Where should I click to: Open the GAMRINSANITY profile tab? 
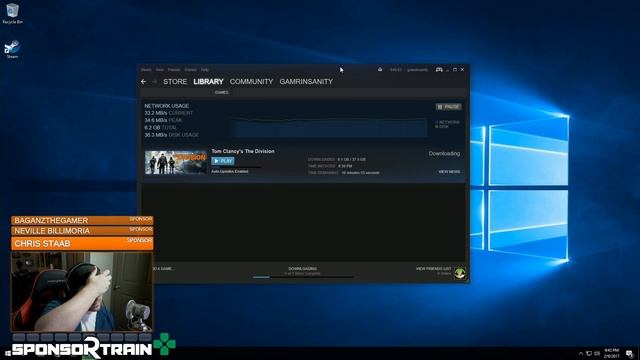point(306,82)
